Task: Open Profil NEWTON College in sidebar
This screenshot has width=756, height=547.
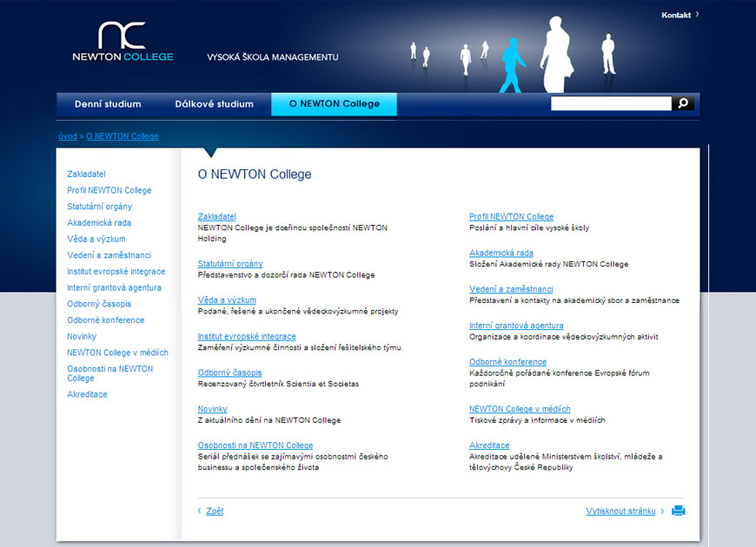Action: (109, 190)
